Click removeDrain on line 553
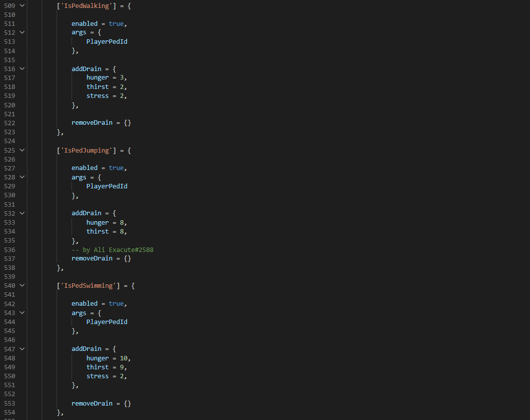530x420 pixels. point(92,404)
